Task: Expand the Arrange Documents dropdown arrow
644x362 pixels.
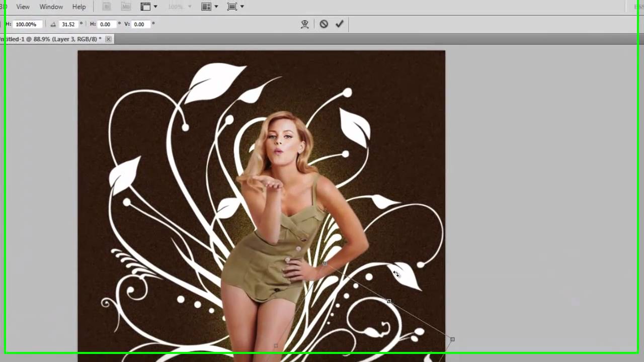Action: [216, 7]
